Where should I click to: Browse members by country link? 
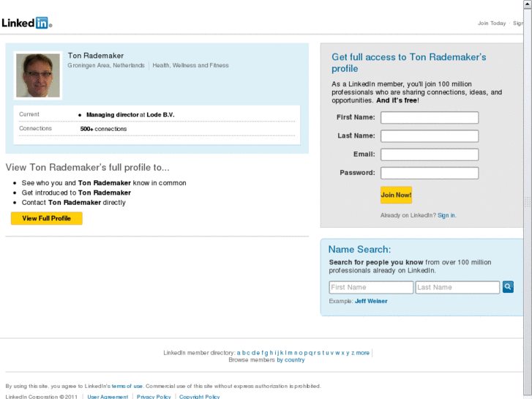click(291, 360)
